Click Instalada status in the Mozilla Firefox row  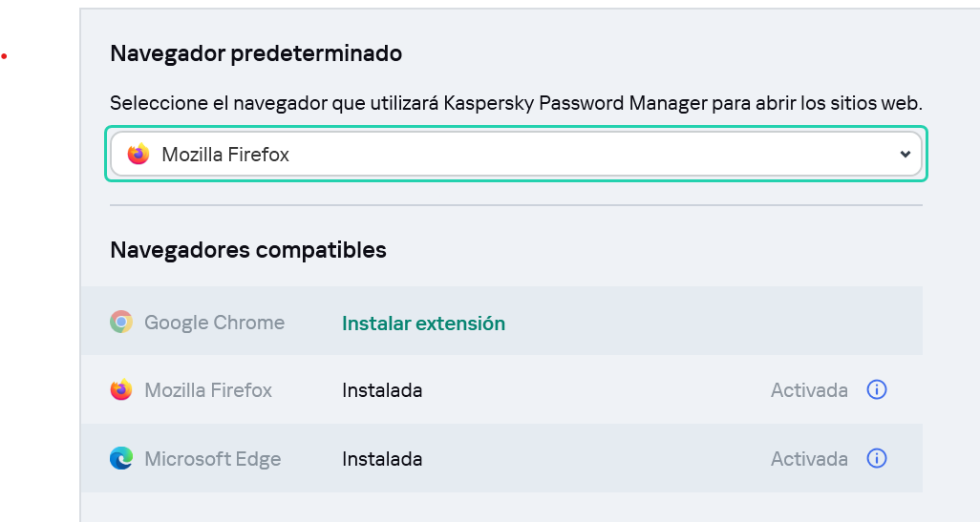point(382,390)
